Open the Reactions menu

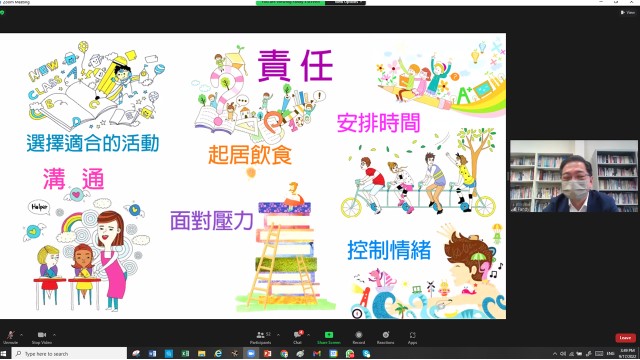click(385, 337)
